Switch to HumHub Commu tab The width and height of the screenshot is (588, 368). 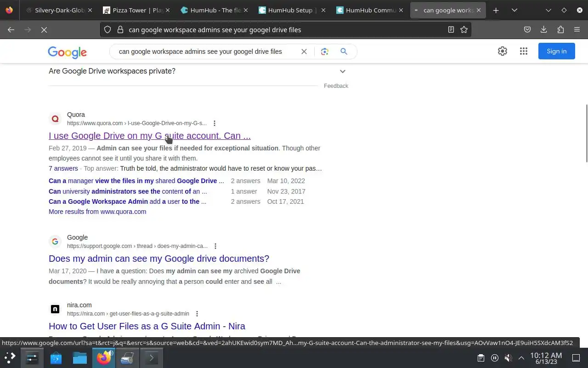tap(370, 10)
